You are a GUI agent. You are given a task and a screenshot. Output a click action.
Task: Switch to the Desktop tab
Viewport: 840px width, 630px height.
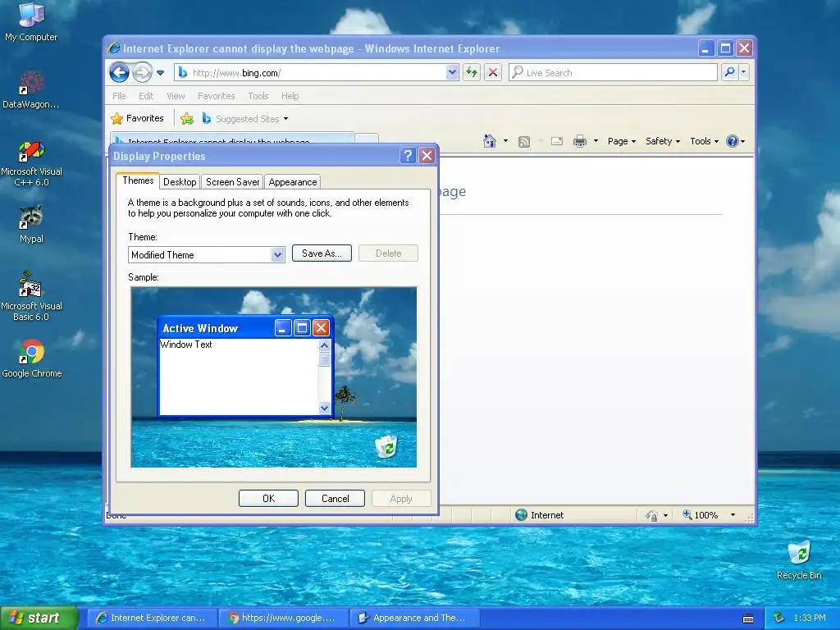click(180, 182)
